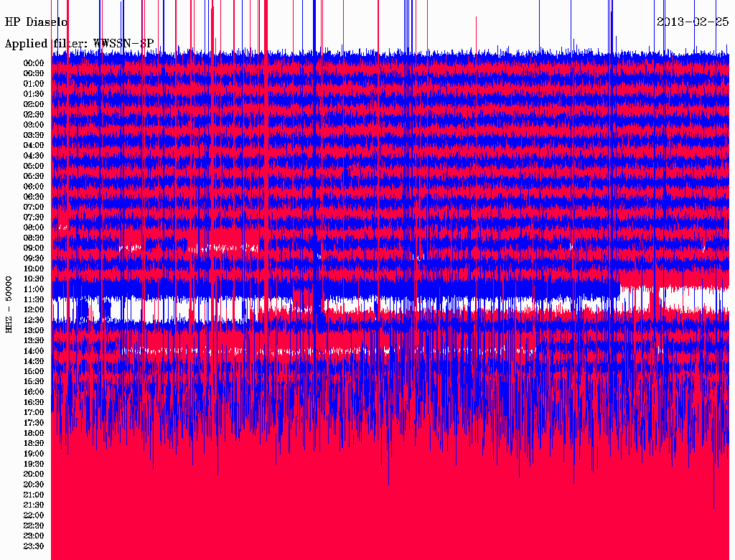Select the 10:00 time label
This screenshot has height=560, width=735.
34,269
